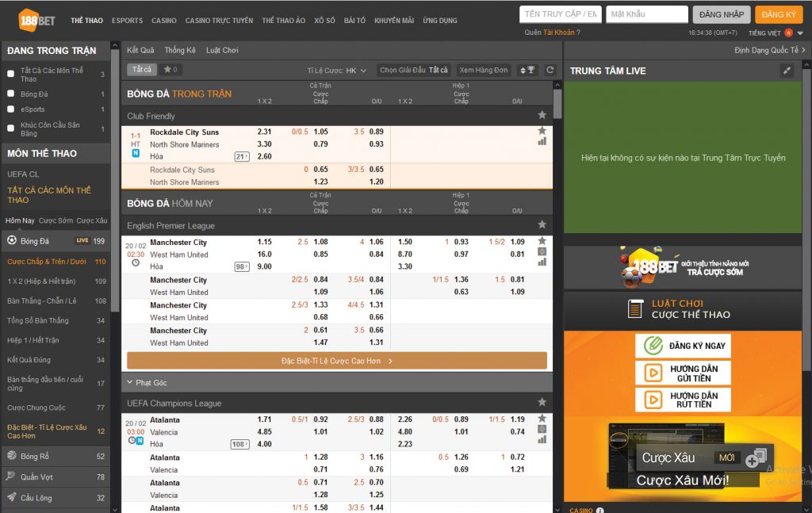Switch to the Cược Sớm tab
This screenshot has width=812, height=513.
coord(56,220)
